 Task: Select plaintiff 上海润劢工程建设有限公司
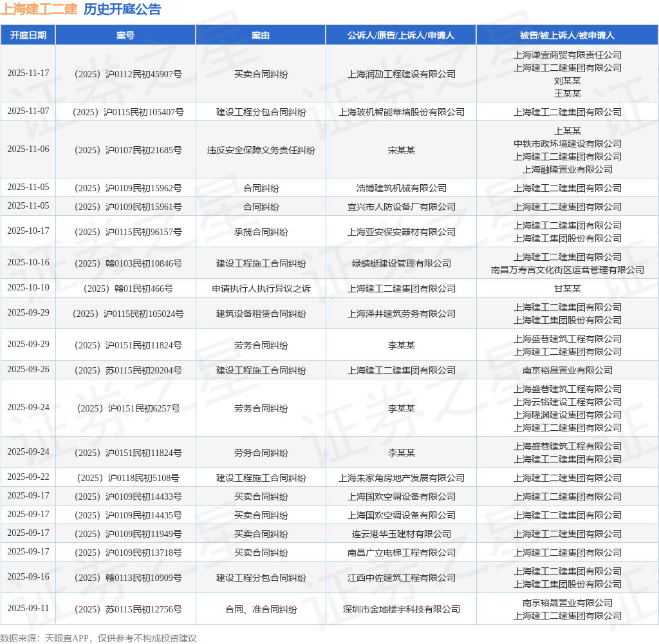(402, 74)
